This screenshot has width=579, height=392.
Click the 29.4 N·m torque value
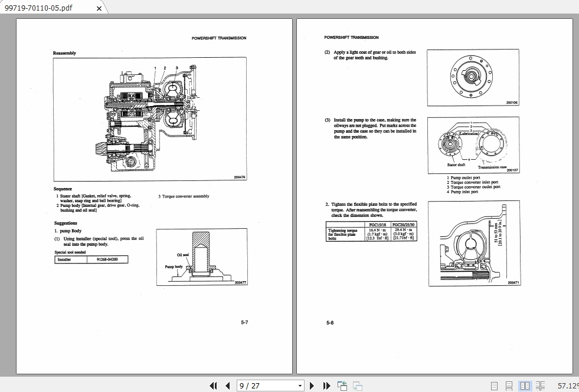coord(404,229)
